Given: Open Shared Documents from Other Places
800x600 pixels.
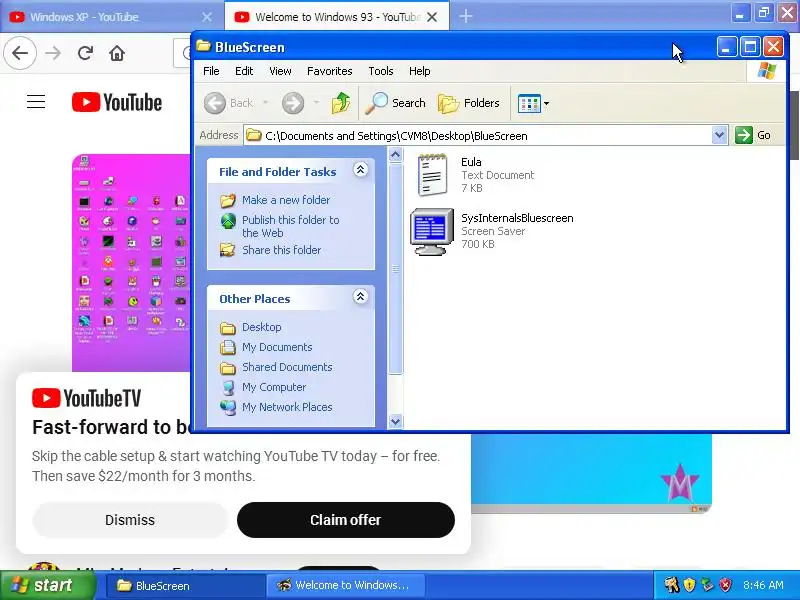Looking at the screenshot, I should pyautogui.click(x=287, y=367).
